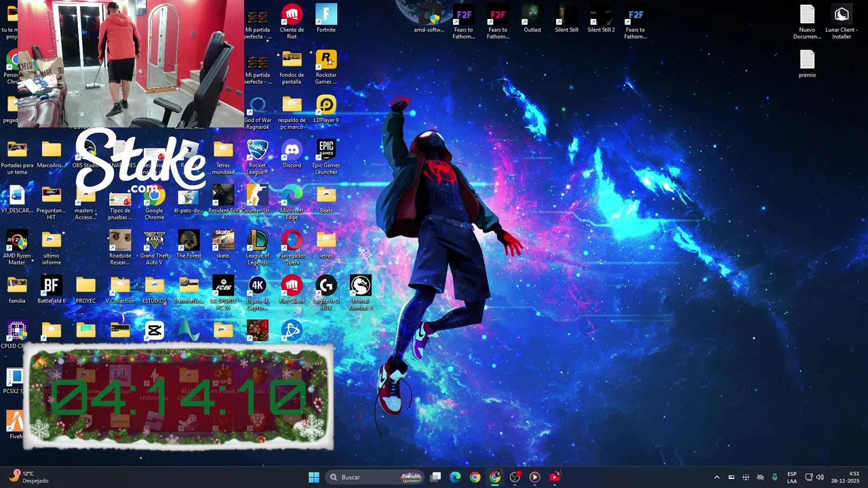Show hidden system tray icons
The image size is (868, 488).
click(717, 477)
